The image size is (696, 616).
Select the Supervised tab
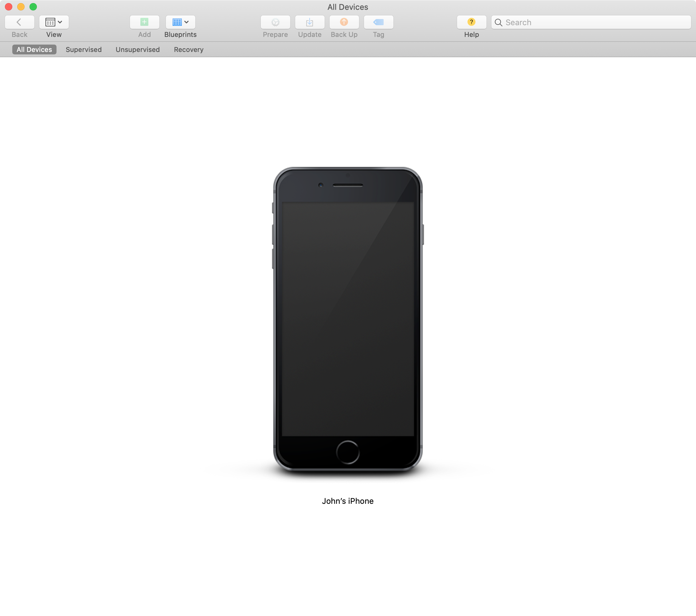point(83,49)
